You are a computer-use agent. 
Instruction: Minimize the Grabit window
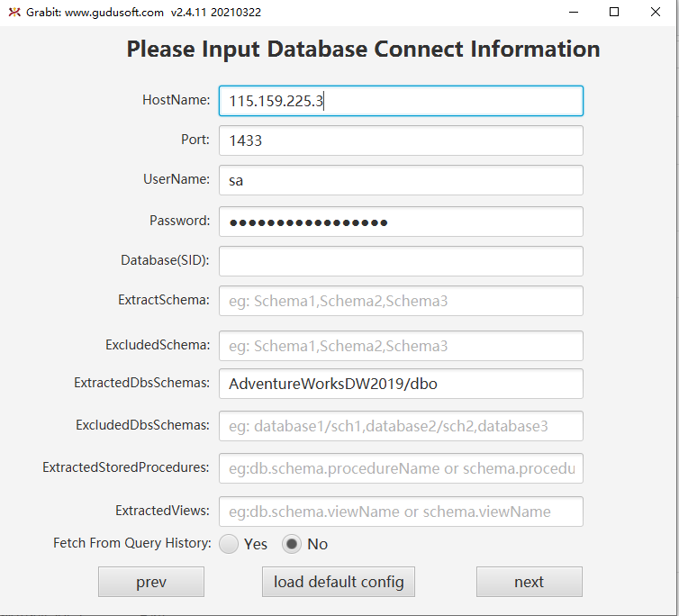click(573, 12)
